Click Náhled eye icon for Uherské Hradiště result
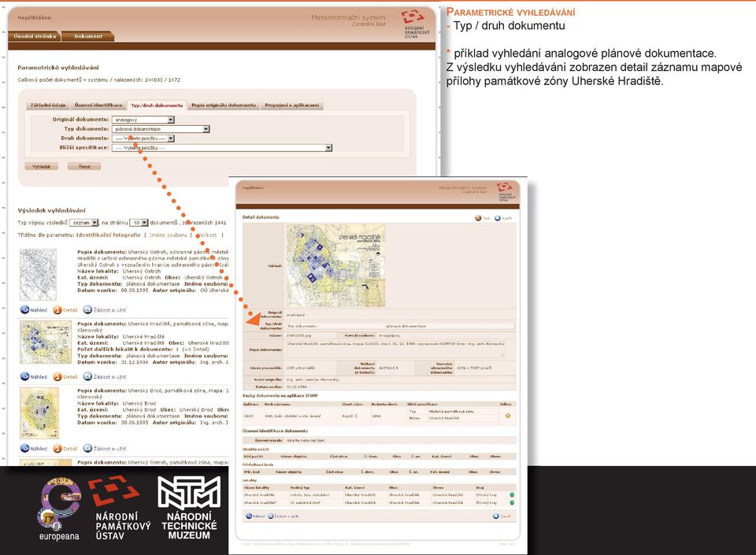This screenshot has width=756, height=555. 24,376
